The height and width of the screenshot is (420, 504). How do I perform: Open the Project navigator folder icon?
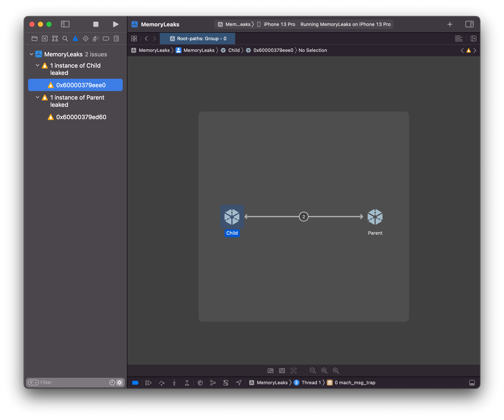click(x=34, y=39)
